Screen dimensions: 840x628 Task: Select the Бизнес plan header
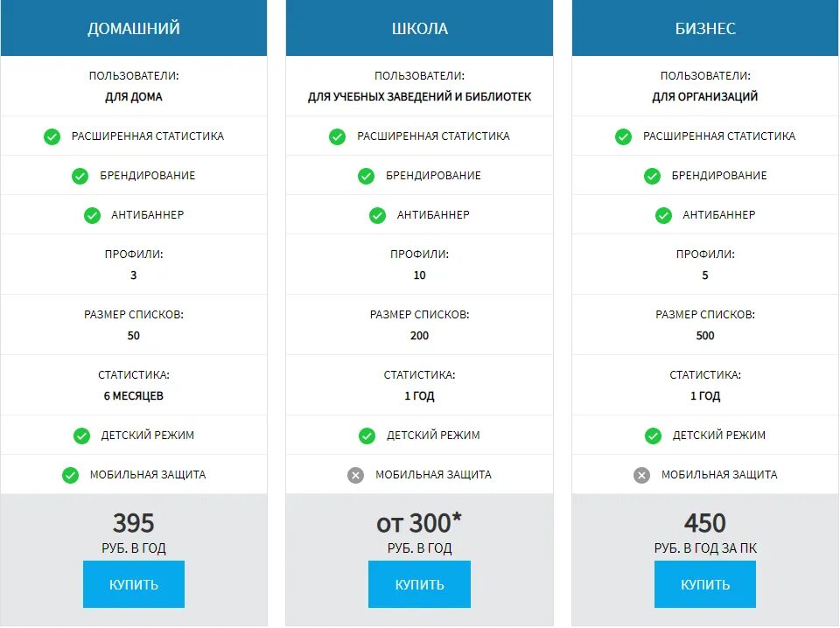tap(705, 28)
